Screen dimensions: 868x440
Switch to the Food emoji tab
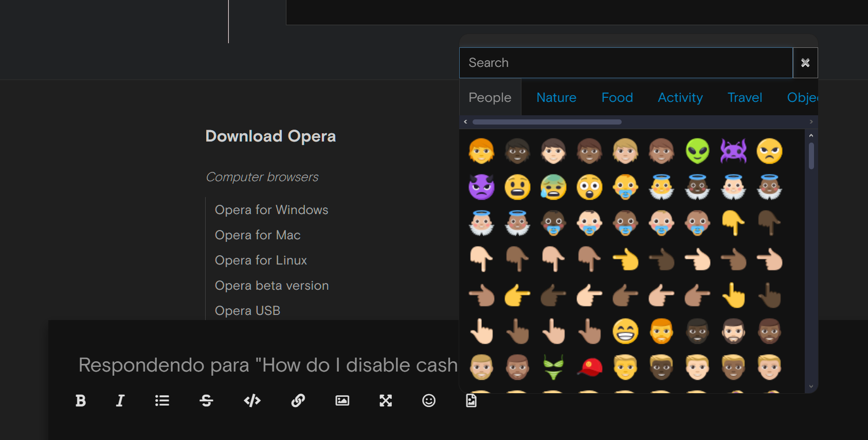(x=617, y=97)
